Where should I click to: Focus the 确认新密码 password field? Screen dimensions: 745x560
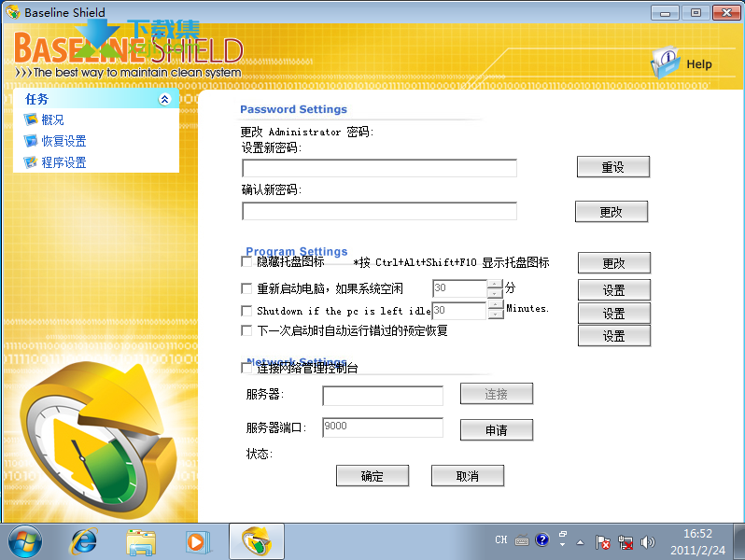click(x=379, y=211)
